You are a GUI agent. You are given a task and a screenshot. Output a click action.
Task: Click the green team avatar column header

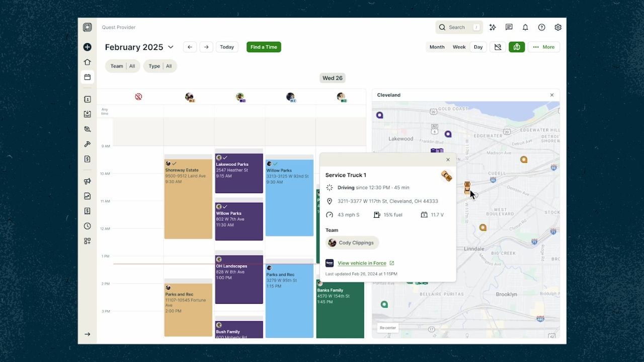(x=341, y=97)
